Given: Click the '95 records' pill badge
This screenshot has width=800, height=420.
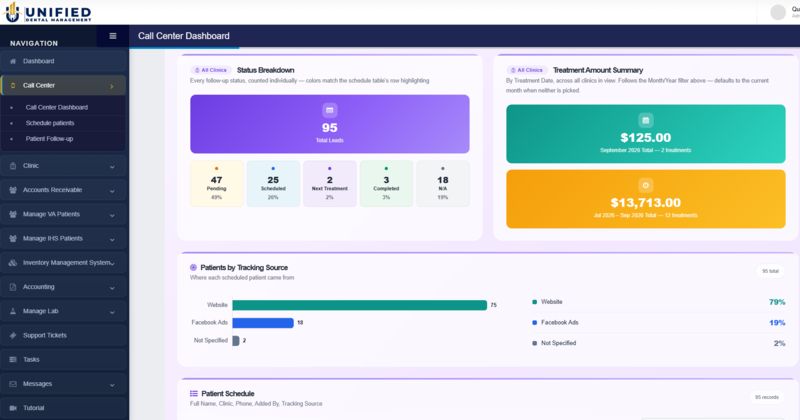Looking at the screenshot, I should [x=766, y=397].
